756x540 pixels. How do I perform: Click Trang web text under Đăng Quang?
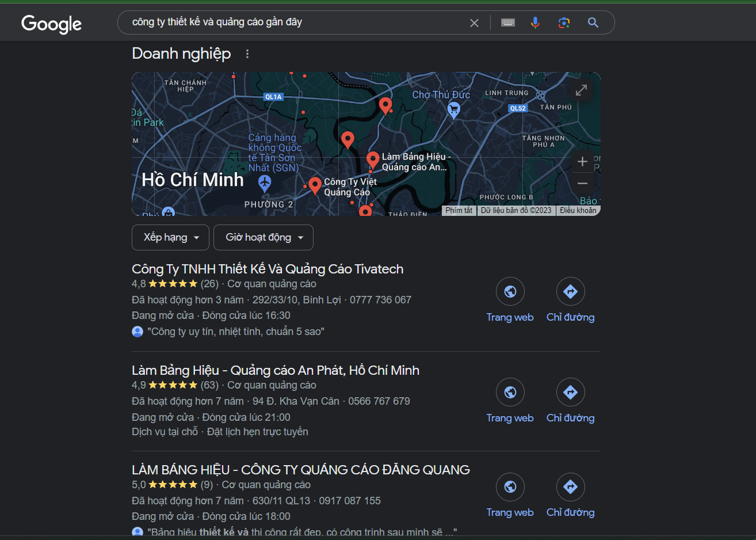coord(510,512)
